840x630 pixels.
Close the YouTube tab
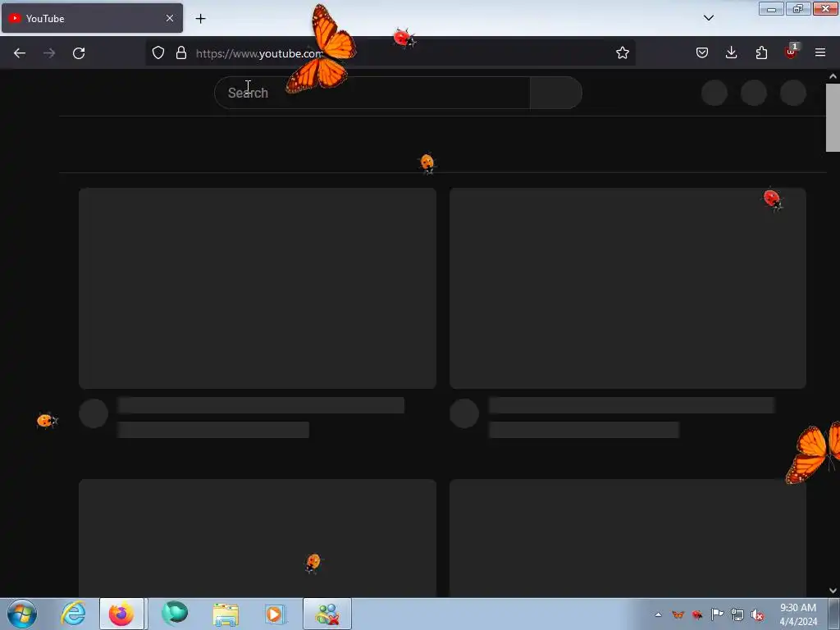point(169,18)
